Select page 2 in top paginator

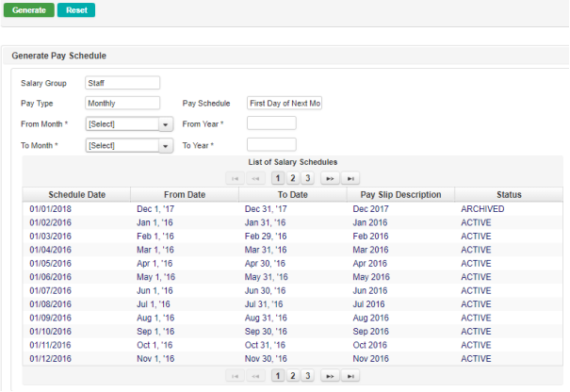[x=293, y=177]
